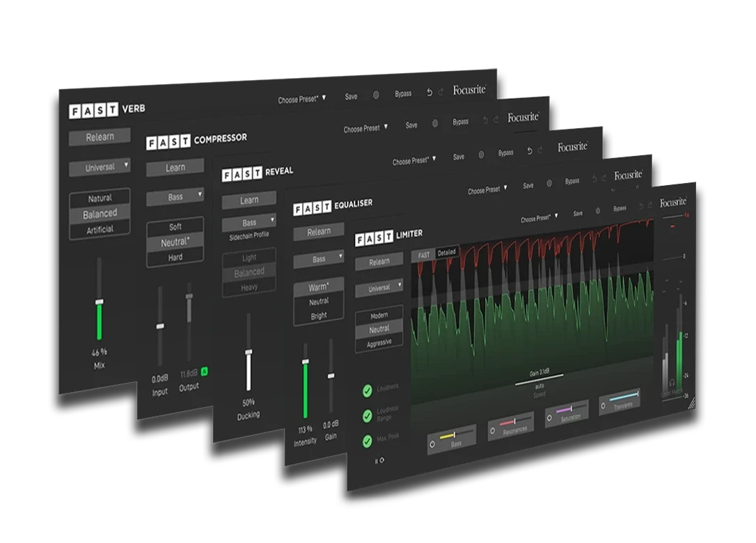This screenshot has width=756, height=543.
Task: Open the Universal profile dropdown in FAST Verb
Action: [x=99, y=168]
